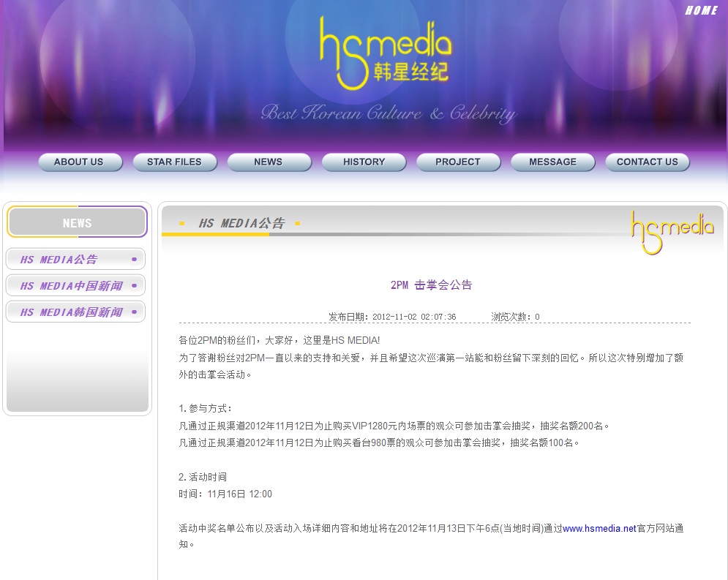Click the HS MEDIA公告 content panel heading
Screen dimensions: 728x580
point(241,223)
